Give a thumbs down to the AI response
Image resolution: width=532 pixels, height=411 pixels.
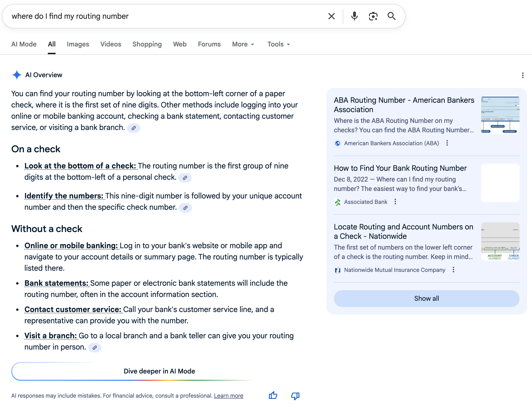coord(295,396)
